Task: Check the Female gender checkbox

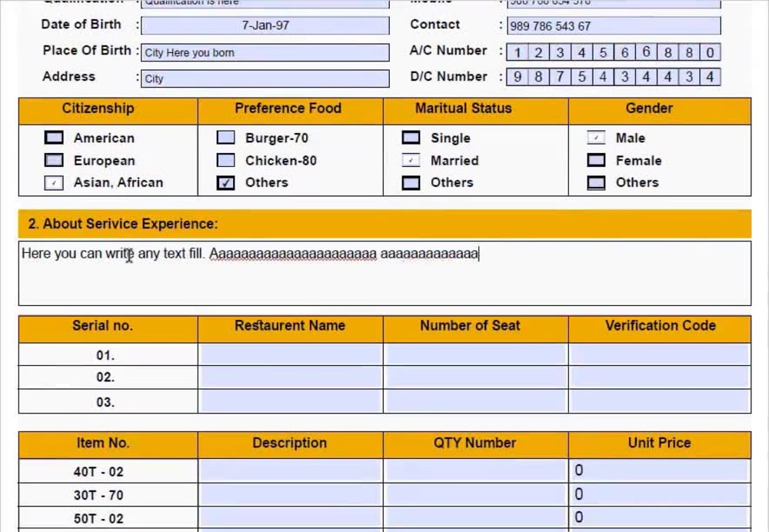Action: (596, 160)
